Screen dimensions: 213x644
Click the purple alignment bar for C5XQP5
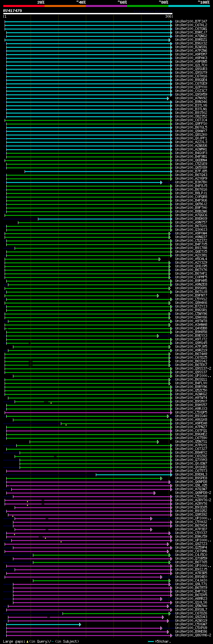pyautogui.click(x=88, y=413)
